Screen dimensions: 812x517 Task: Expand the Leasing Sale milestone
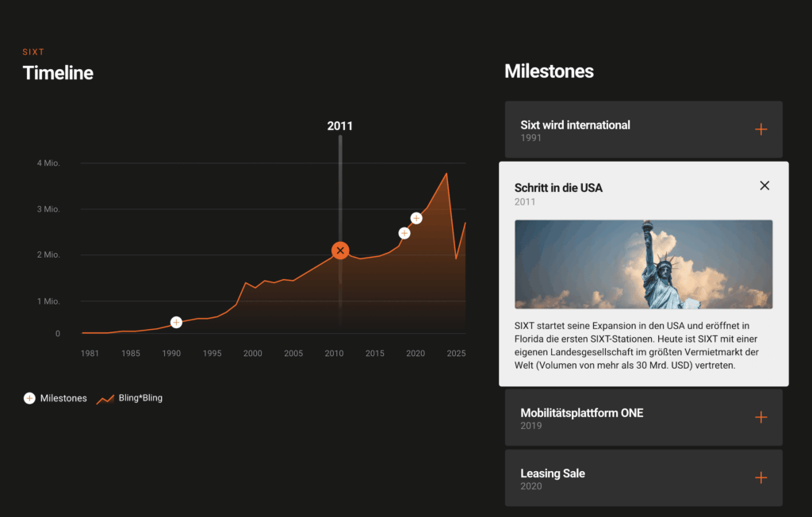[760, 477]
